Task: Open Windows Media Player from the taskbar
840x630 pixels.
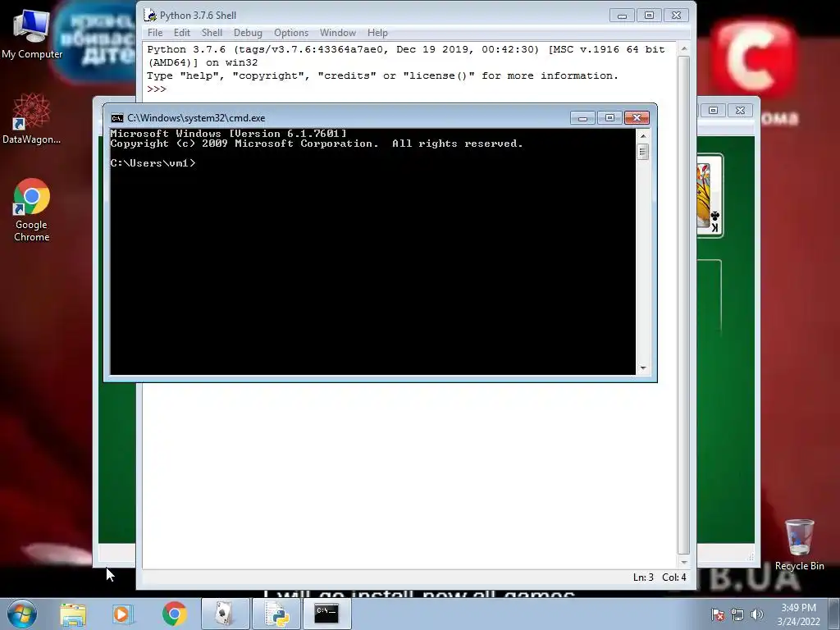Action: point(122,614)
